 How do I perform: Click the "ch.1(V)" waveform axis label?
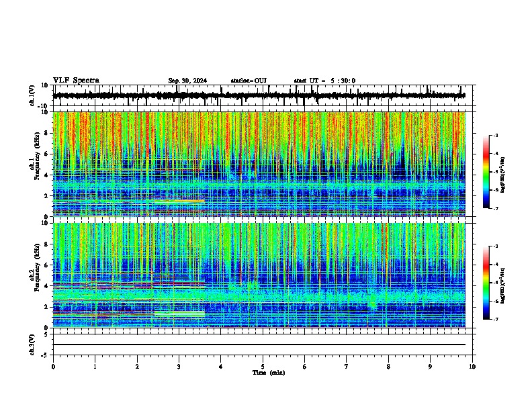[32, 95]
